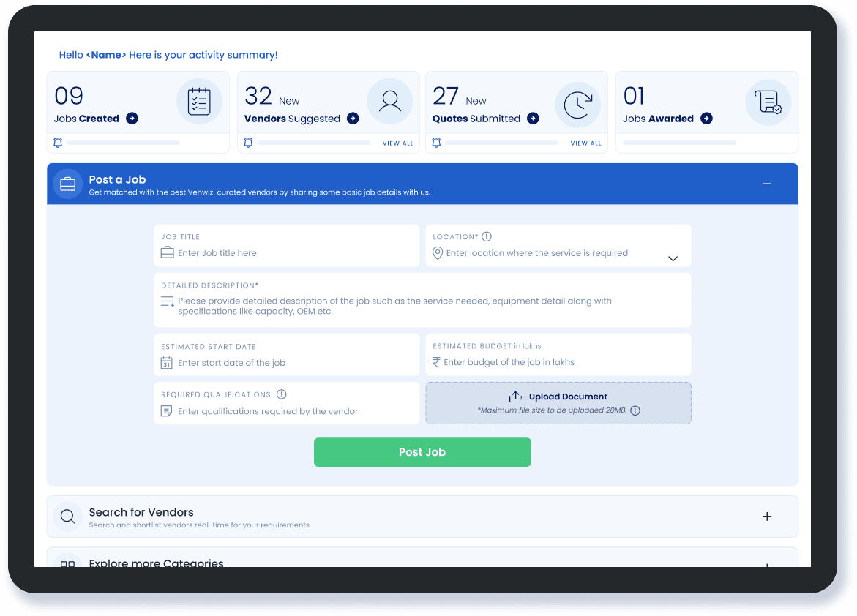Collapse the Post a Job section
The height and width of the screenshot is (616, 857).
point(767,184)
